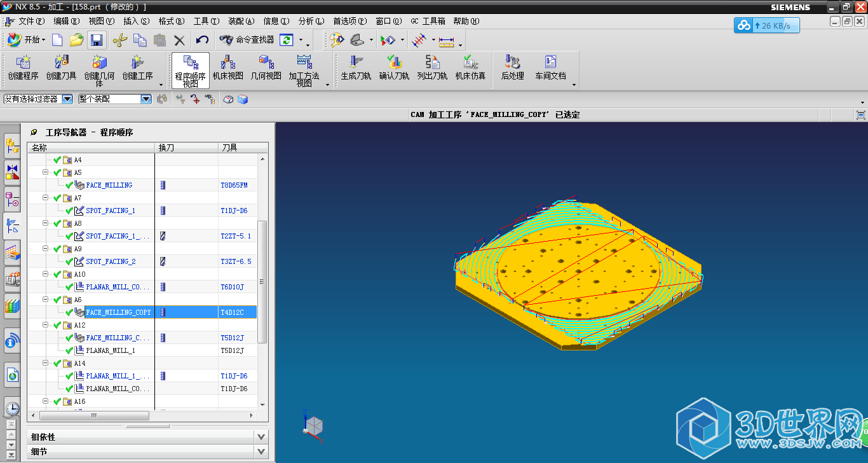Click tool name T3ZT-6.5
The image size is (868, 463).
tap(236, 261)
